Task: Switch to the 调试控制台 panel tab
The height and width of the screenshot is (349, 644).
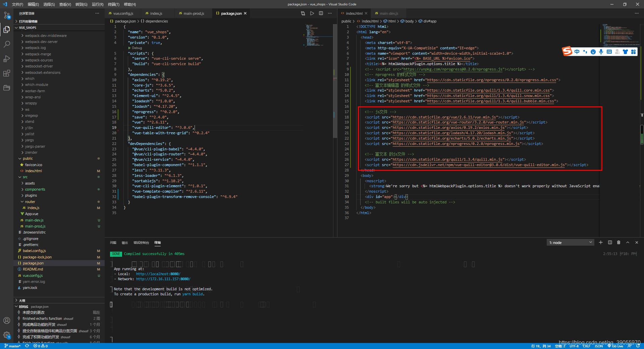Action: click(141, 243)
